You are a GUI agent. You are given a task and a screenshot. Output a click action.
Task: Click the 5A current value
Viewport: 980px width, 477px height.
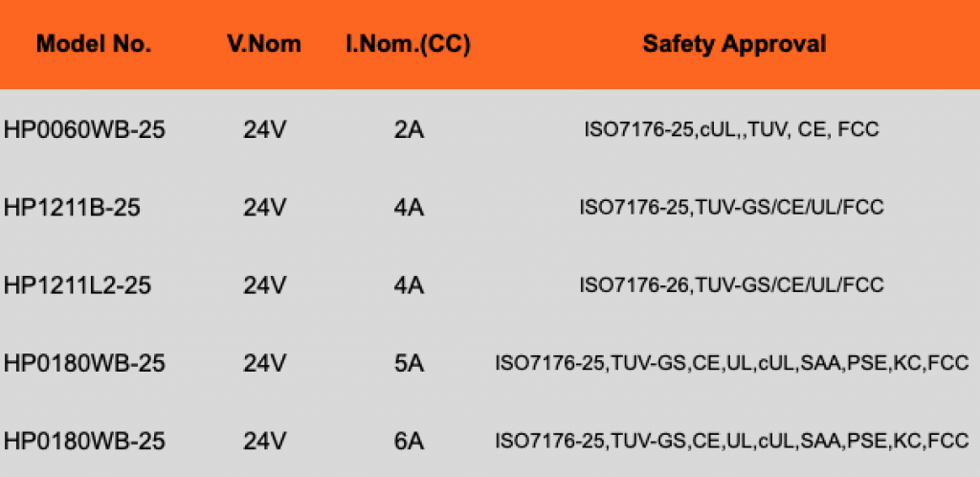tap(409, 363)
